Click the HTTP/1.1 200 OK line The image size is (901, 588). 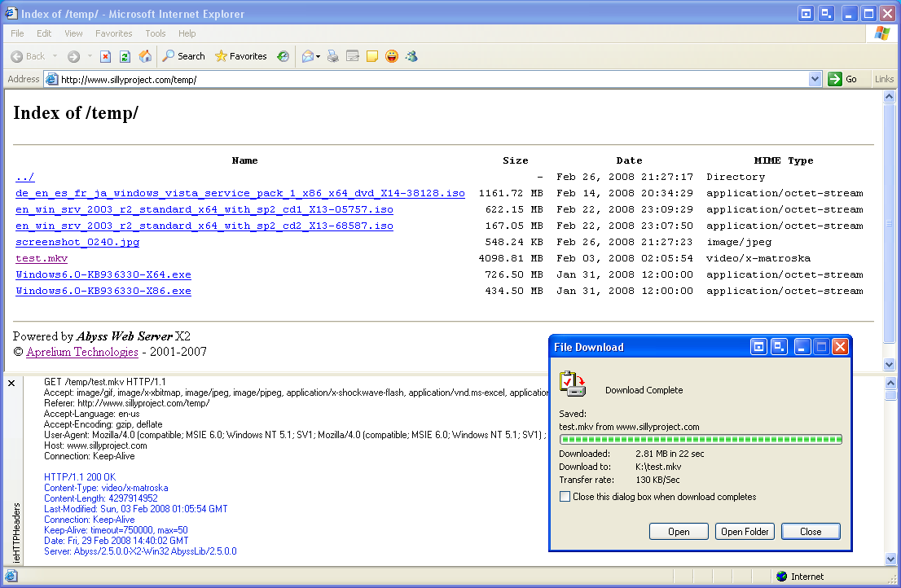click(x=80, y=477)
